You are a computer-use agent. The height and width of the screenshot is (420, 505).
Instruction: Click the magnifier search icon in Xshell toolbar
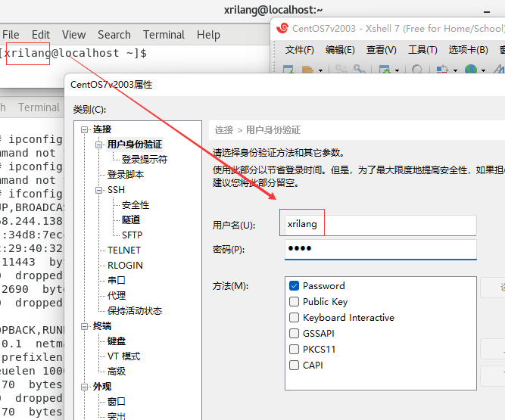click(x=417, y=70)
